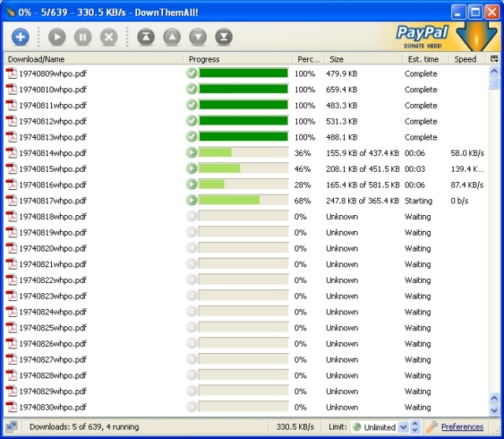The height and width of the screenshot is (439, 504).
Task: Click the 'Starting' est. time cell
Action: 418,201
